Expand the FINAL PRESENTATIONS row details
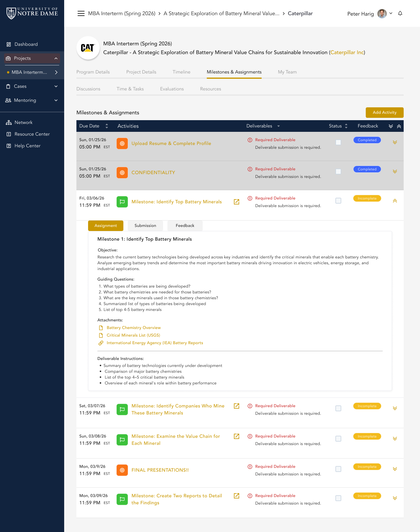The width and height of the screenshot is (420, 532). click(x=395, y=469)
